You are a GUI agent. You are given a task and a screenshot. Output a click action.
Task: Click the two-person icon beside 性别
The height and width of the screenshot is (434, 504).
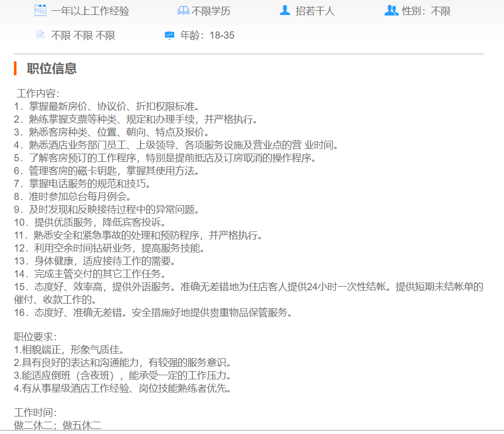[391, 10]
